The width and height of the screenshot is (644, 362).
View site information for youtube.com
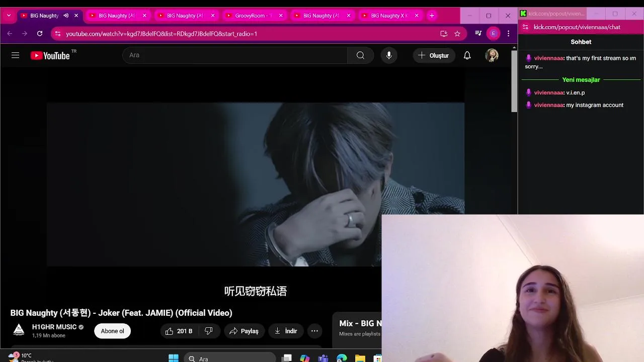(x=57, y=34)
